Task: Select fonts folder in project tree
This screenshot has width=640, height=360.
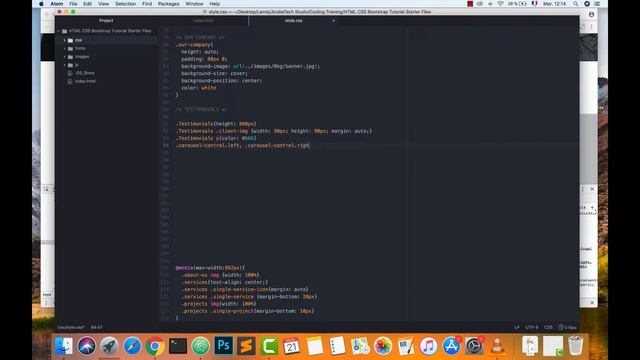Action: coord(80,49)
